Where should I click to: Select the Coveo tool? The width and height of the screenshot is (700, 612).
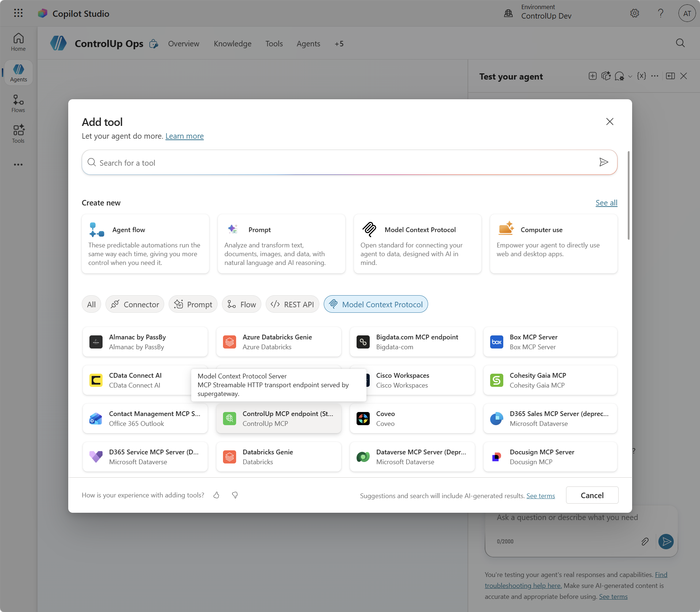click(412, 419)
